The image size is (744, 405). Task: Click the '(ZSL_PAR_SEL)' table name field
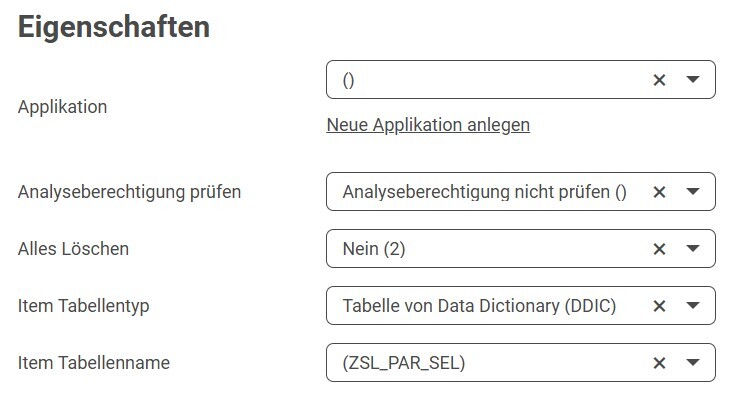coord(404,363)
